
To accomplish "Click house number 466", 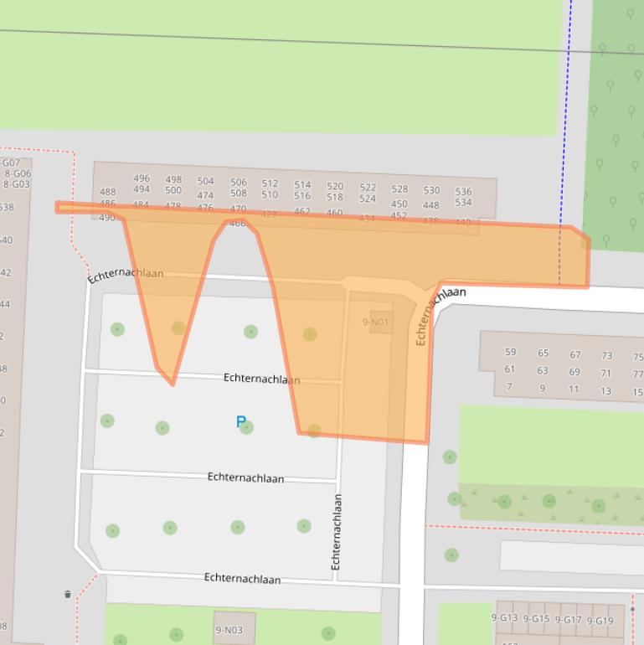I will pos(238,224).
